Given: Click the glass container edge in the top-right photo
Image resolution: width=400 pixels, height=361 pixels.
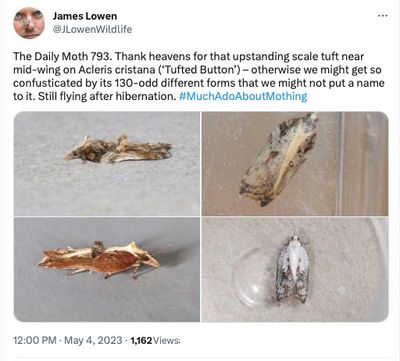Looking at the screenshot, I should point(340,163).
